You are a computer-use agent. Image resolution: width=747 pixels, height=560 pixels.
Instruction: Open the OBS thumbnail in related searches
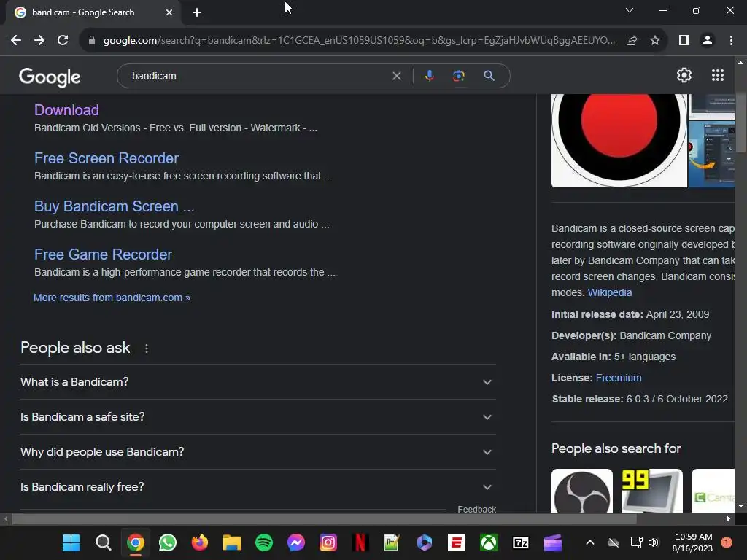coord(582,491)
